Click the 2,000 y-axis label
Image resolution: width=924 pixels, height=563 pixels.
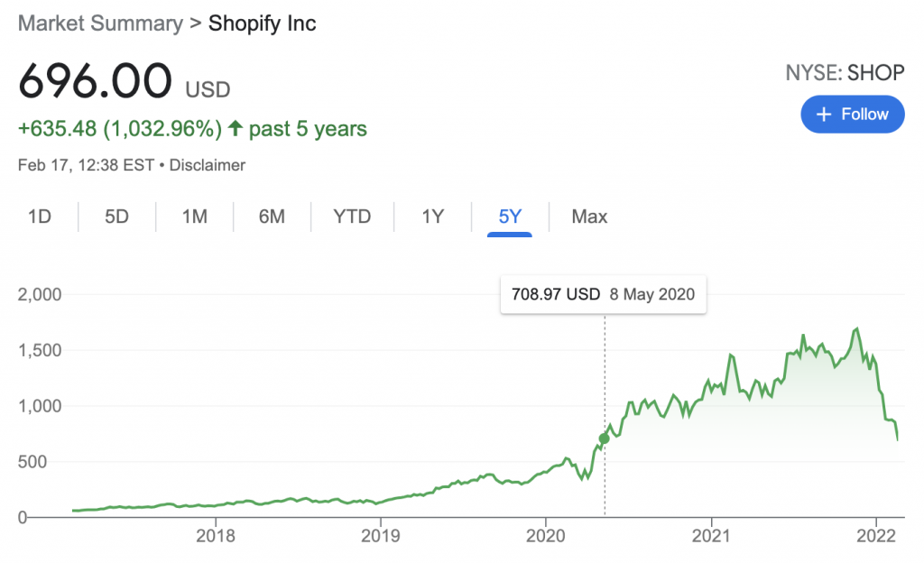(x=39, y=294)
